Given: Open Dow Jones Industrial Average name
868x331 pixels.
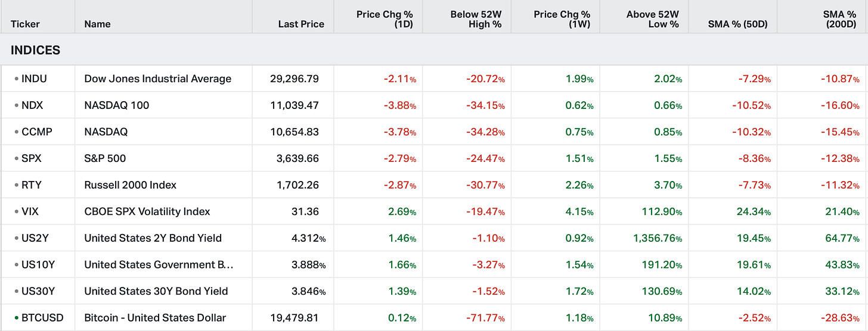Looking at the screenshot, I should (x=158, y=79).
